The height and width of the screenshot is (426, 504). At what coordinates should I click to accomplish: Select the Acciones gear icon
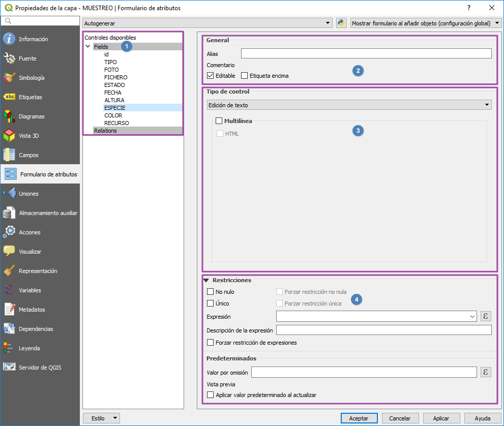9,232
